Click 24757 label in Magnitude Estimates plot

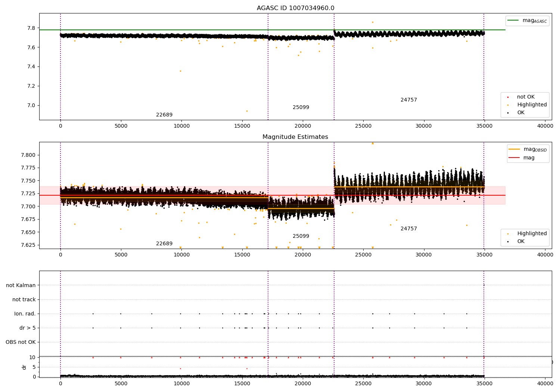(409, 229)
